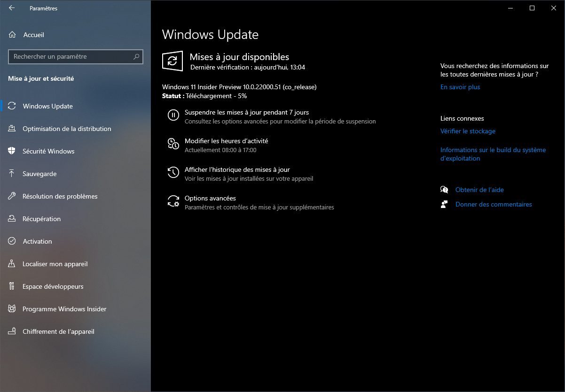Image resolution: width=565 pixels, height=392 pixels.
Task: Click the Options avancées gear-sync icon
Action: coord(173,201)
